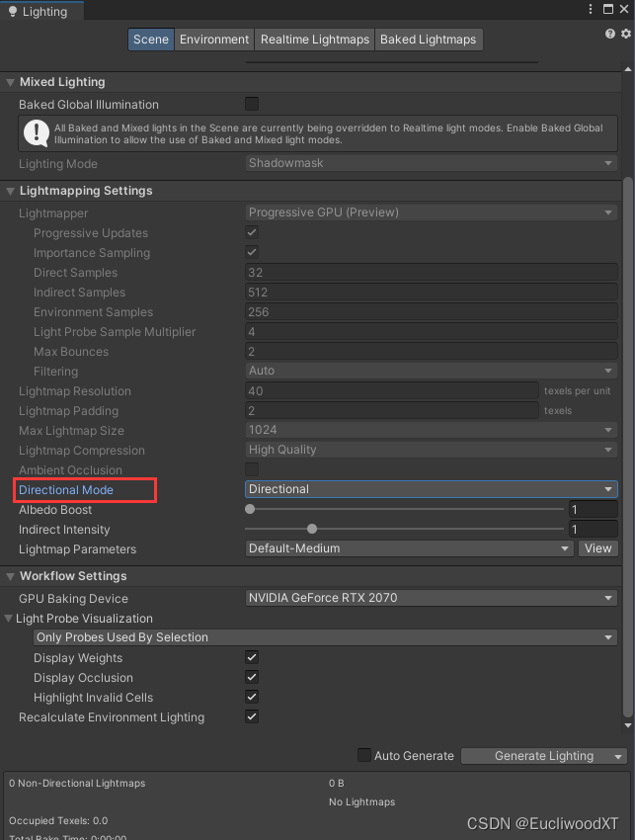Image resolution: width=635 pixels, height=840 pixels.
Task: Click the Lightmap Padding field
Action: pos(392,411)
